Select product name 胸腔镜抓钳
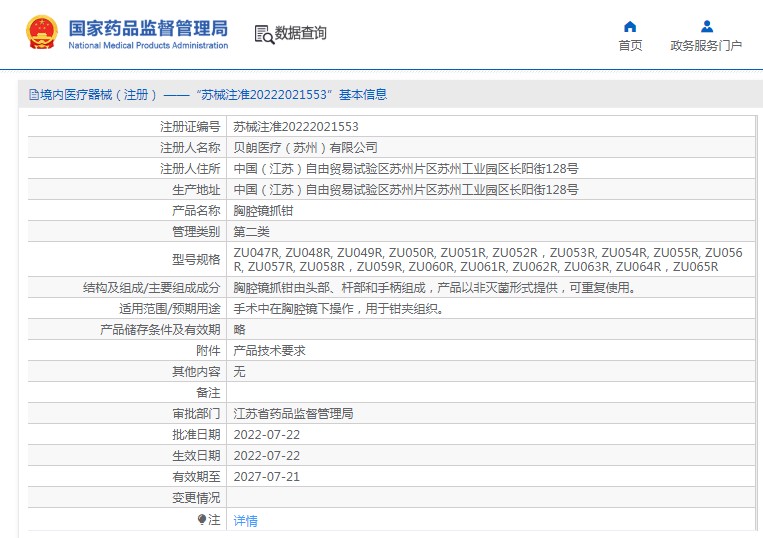The image size is (763, 538). [x=263, y=211]
